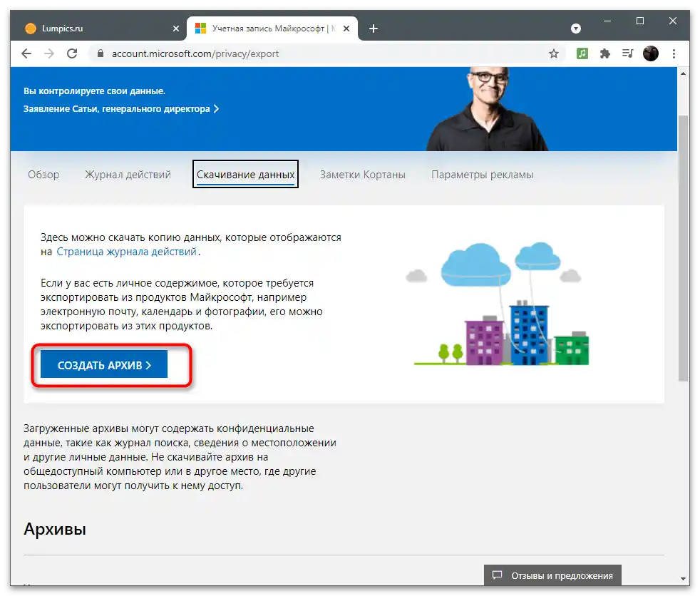Reload the current page
The height and width of the screenshot is (596, 700).
[x=72, y=53]
